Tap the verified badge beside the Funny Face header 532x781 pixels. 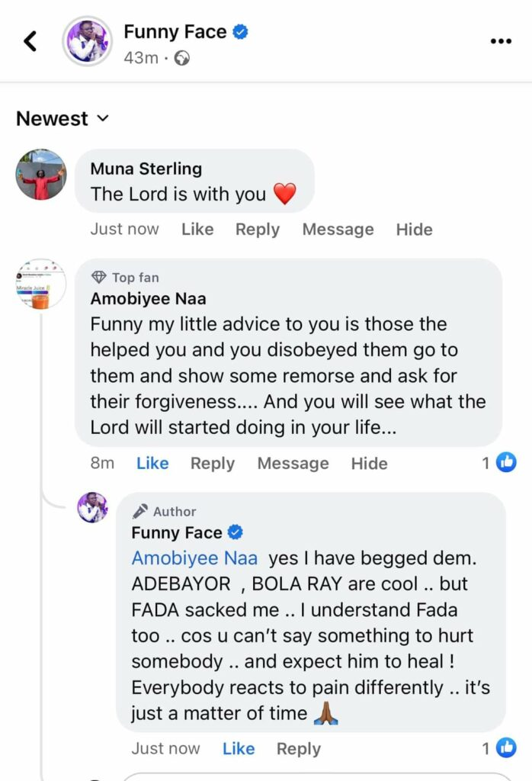(x=241, y=32)
